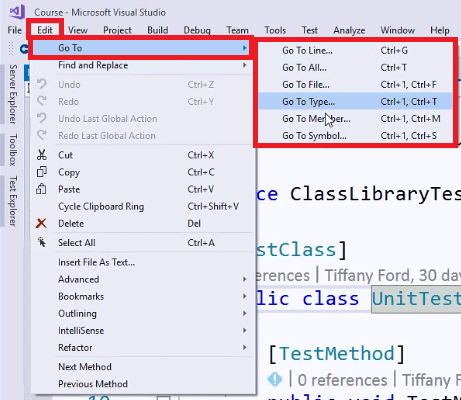Click the TestMethod attribute in code
The width and height of the screenshot is (461, 400).
[337, 353]
